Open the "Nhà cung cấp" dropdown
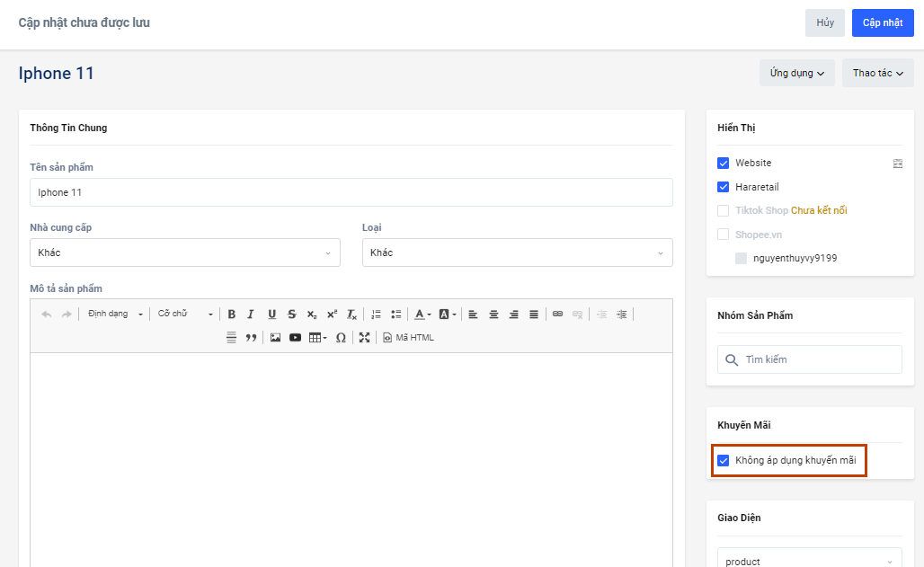Viewport: 924px width, 567px height. [x=184, y=252]
